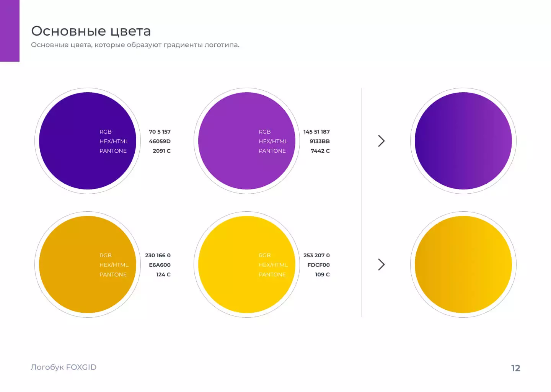Click the subtitle about logo gradients
The height and width of the screenshot is (392, 551).
[135, 45]
